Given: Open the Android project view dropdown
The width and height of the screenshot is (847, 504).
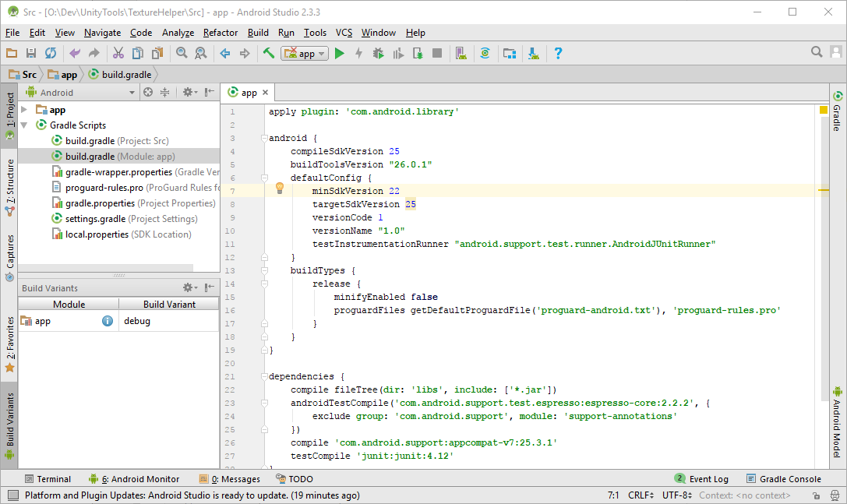Looking at the screenshot, I should click(x=80, y=93).
